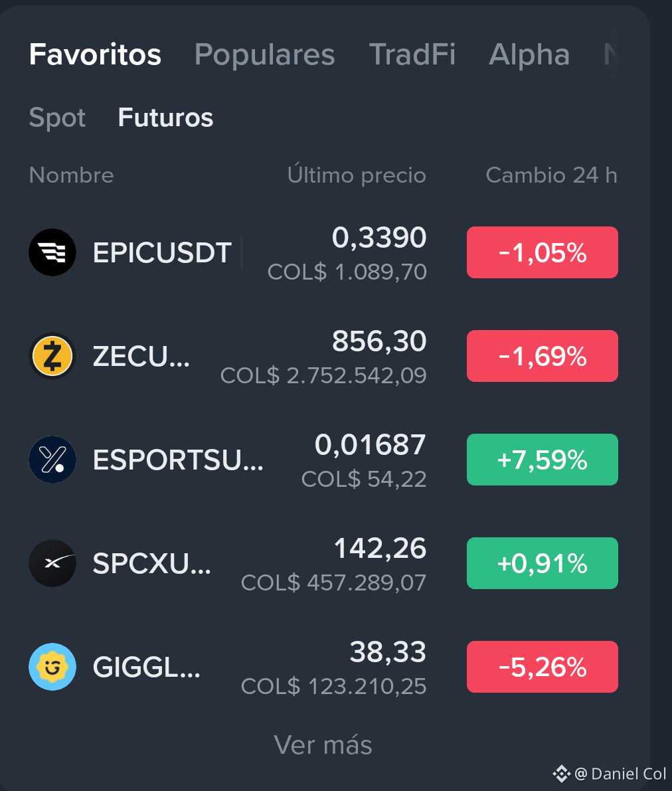672x791 pixels.
Task: Select the Futuros sub-tab
Action: coord(165,118)
